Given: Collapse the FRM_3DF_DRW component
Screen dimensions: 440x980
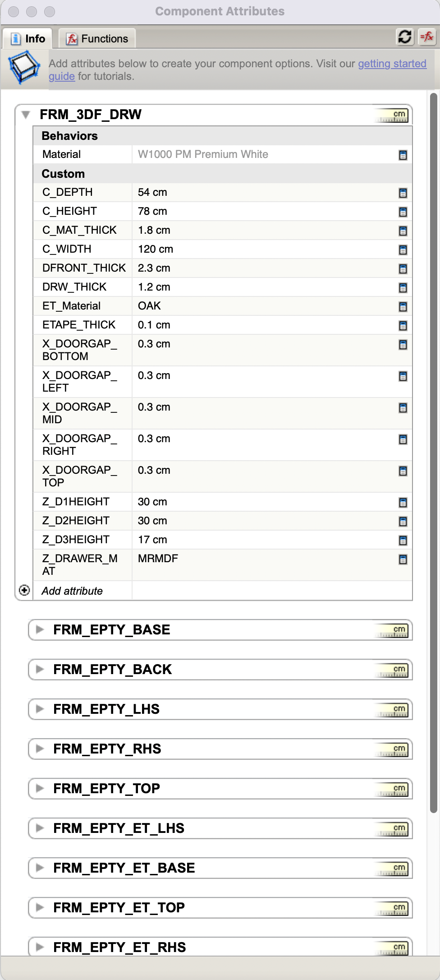Looking at the screenshot, I should point(26,115).
